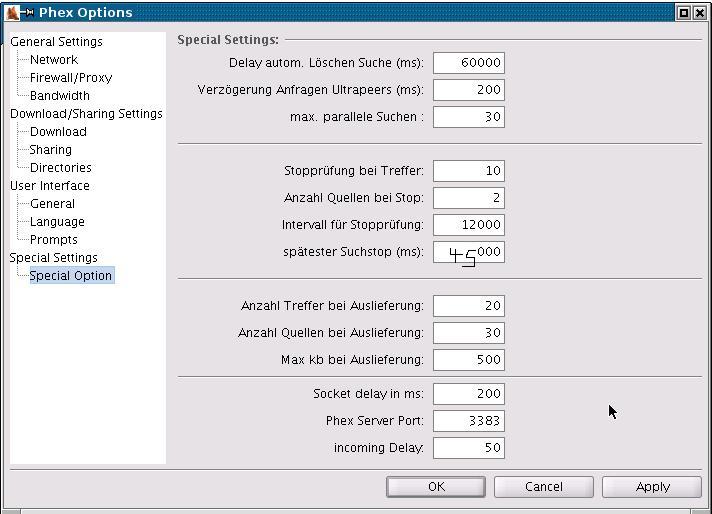Click Phex app icon in title bar
712x514 pixels.
(x=12, y=13)
